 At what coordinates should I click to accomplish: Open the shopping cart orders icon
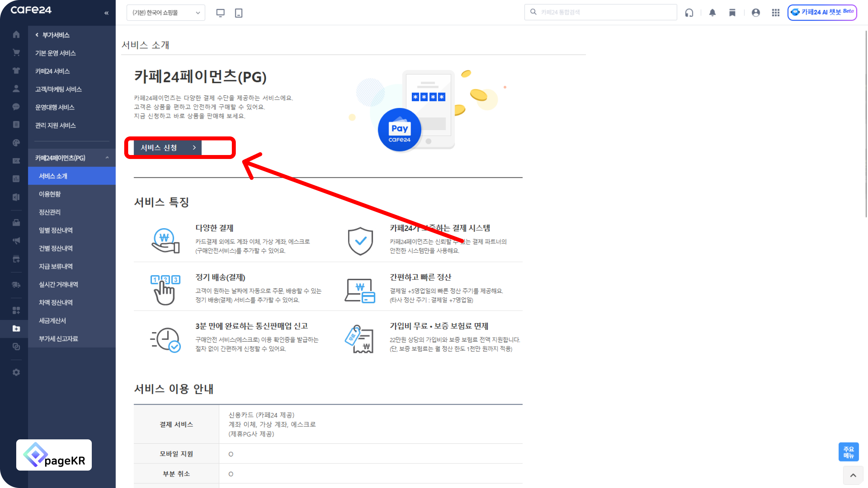click(x=16, y=53)
